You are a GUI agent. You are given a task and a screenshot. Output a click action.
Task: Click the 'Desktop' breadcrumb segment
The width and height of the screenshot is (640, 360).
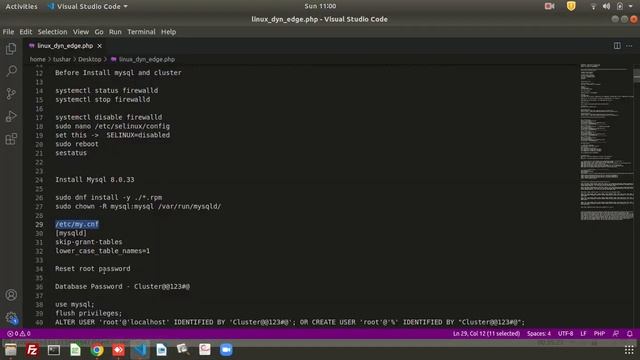coord(90,59)
